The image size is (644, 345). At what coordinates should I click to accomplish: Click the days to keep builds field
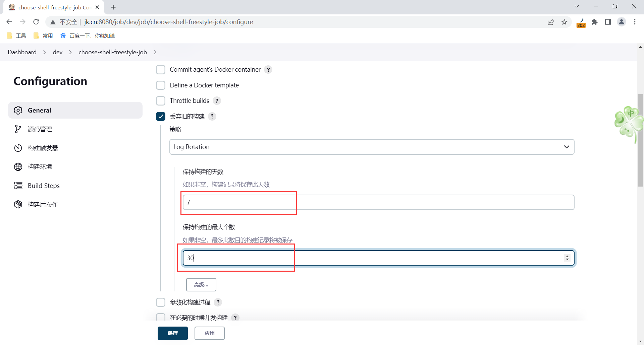tap(378, 202)
